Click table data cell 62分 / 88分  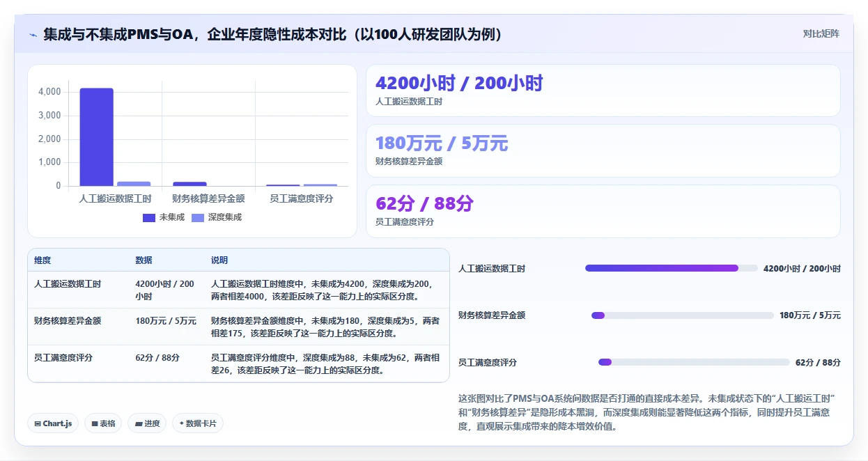(x=157, y=357)
